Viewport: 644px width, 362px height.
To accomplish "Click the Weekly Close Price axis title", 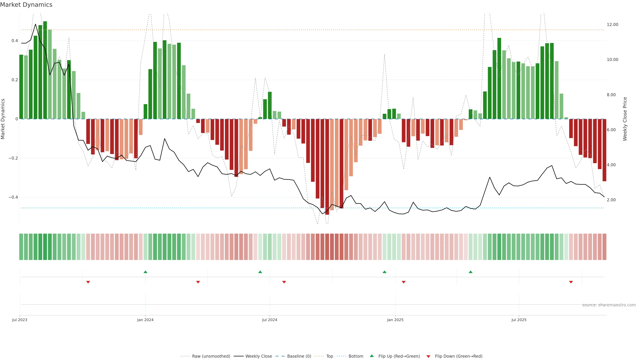I will click(625, 119).
